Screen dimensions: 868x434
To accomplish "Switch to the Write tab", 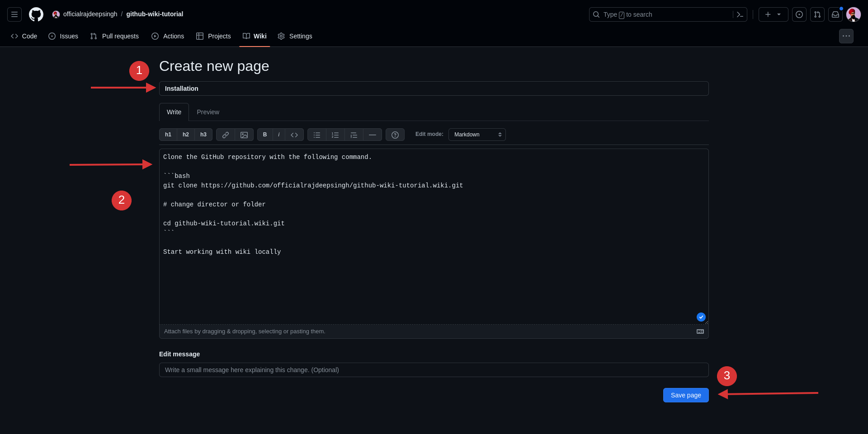I will [174, 112].
